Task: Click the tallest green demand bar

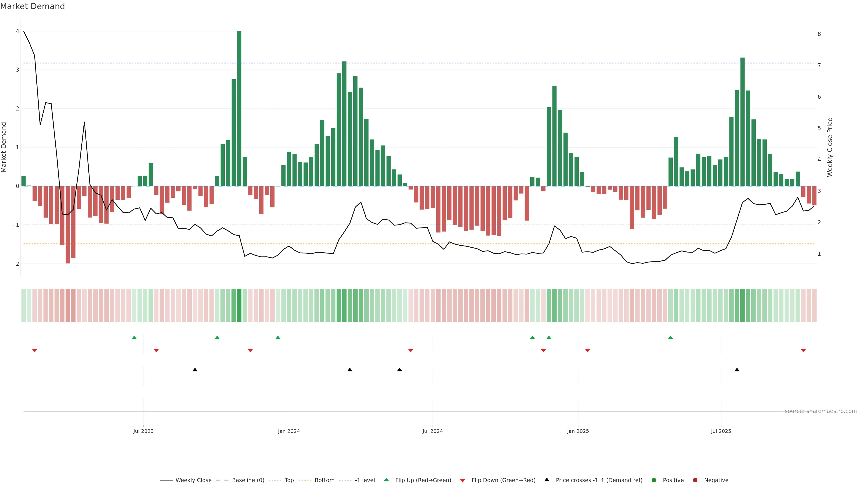Action: click(239, 108)
